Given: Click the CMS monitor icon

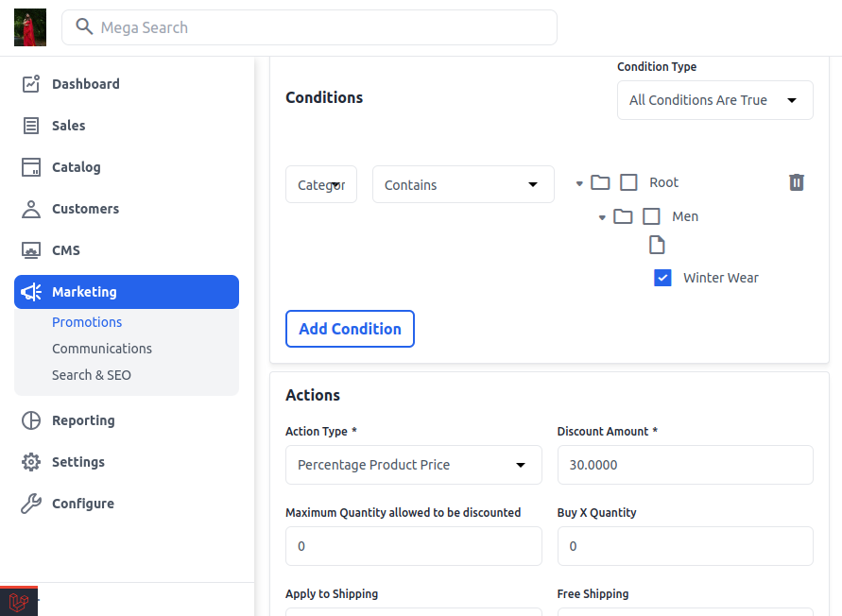Looking at the screenshot, I should click(31, 250).
